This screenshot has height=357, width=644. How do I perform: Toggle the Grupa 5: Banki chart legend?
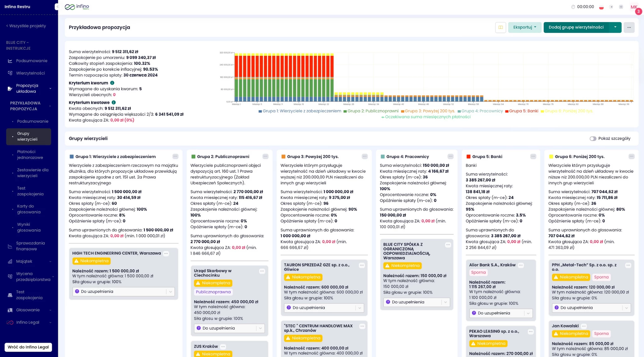pos(521,111)
